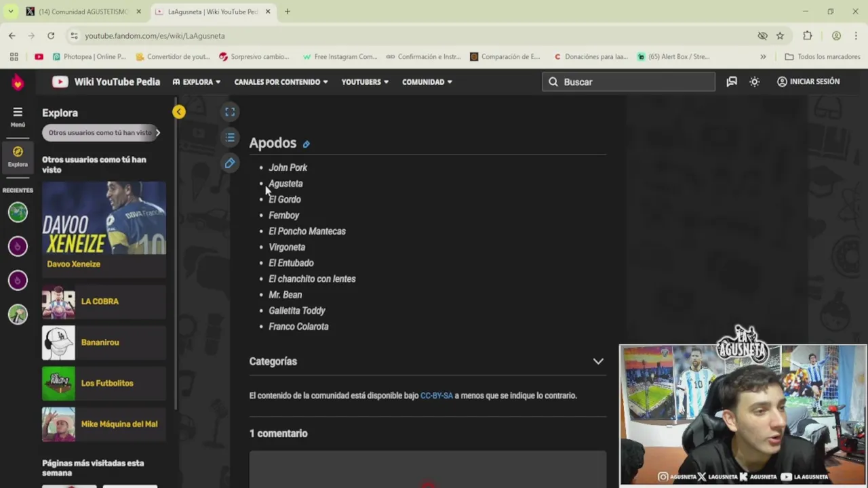Click the address bar URL
Viewport: 868px width, 488px height.
(155, 36)
